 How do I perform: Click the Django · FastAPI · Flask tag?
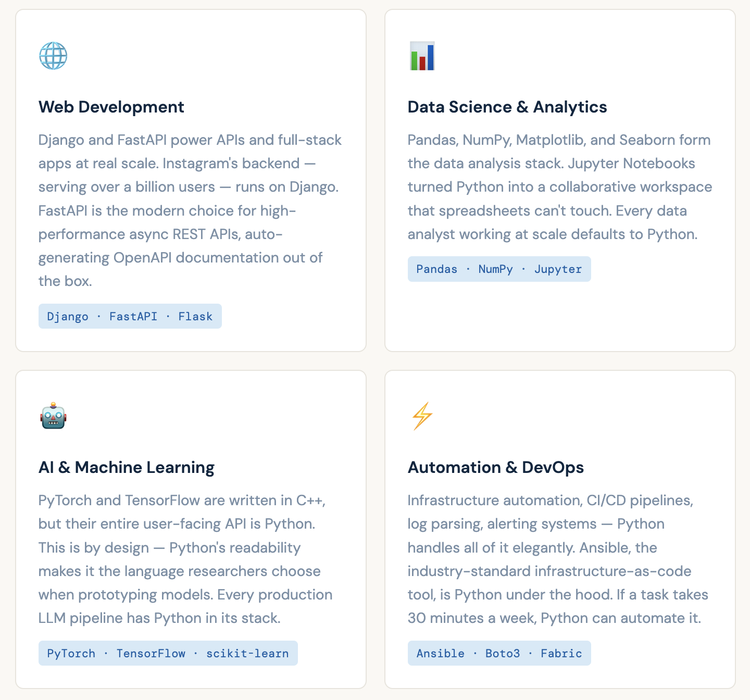[130, 316]
